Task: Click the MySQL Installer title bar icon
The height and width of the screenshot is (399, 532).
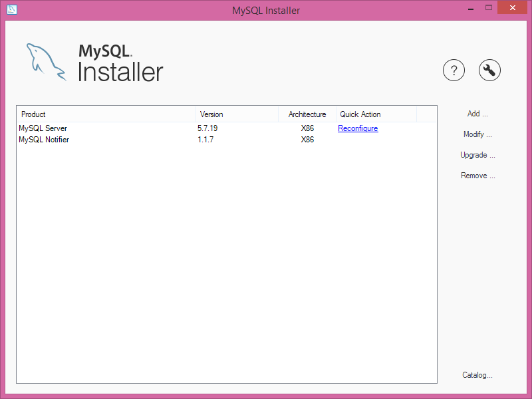Action: point(12,9)
